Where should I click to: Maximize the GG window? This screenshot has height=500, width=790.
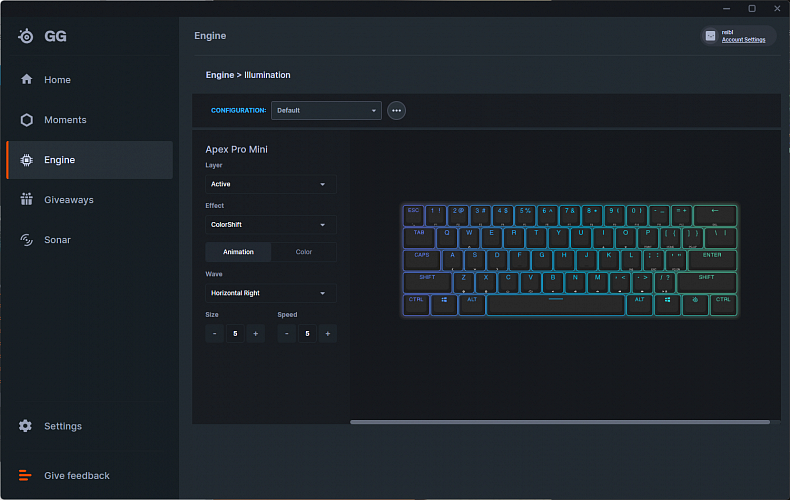pyautogui.click(x=752, y=9)
